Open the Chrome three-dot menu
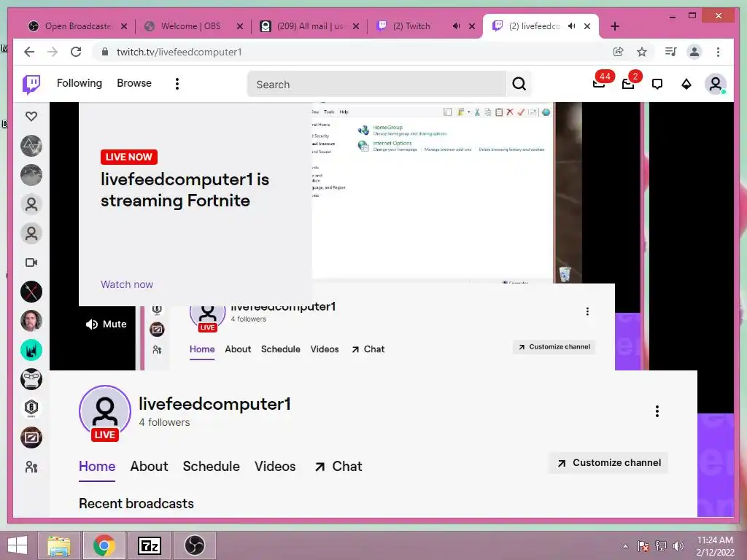 [718, 52]
